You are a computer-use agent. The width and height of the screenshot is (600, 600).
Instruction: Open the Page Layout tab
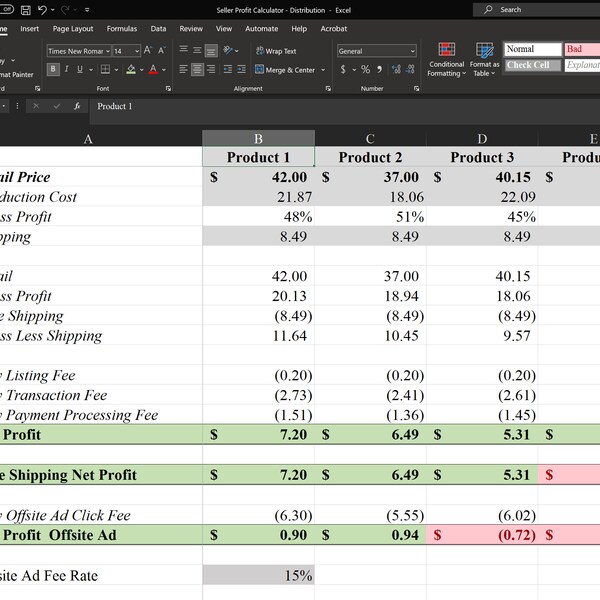[73, 29]
